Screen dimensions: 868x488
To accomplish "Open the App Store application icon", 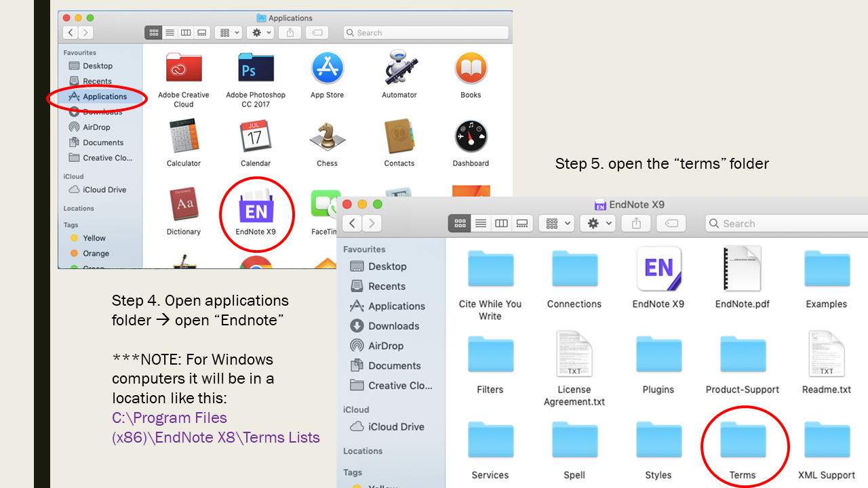I will pyautogui.click(x=328, y=68).
